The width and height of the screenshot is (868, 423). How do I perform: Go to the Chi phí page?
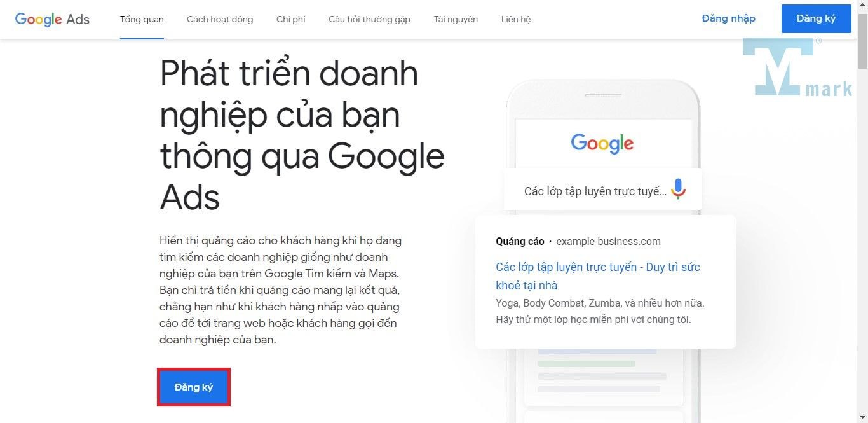click(x=291, y=19)
